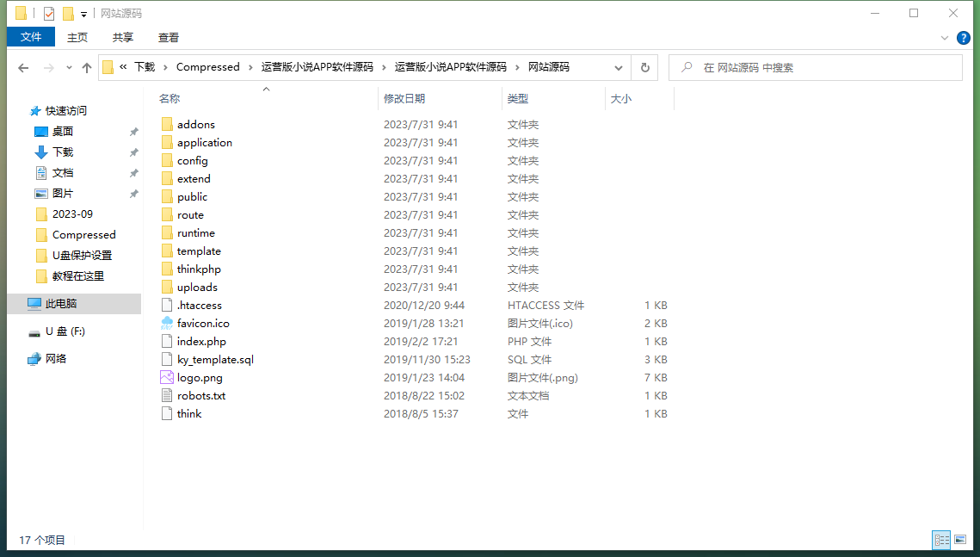Sort files by the 修改日期 column header
The height and width of the screenshot is (557, 980).
pyautogui.click(x=404, y=99)
